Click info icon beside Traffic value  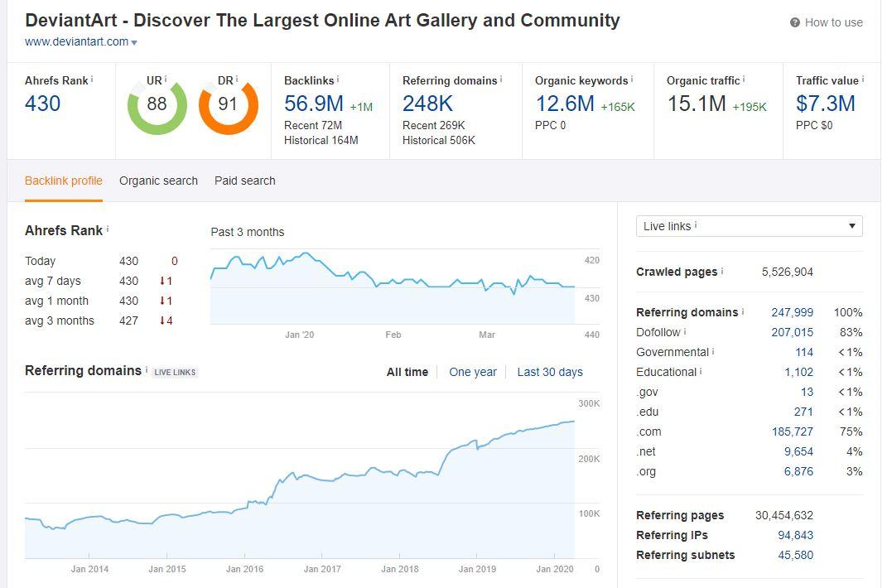point(863,80)
